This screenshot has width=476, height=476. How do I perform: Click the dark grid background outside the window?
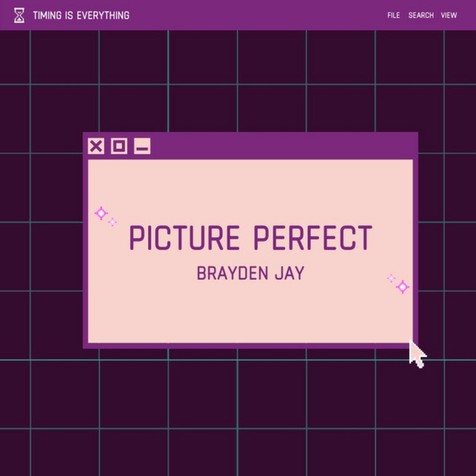coord(238,416)
